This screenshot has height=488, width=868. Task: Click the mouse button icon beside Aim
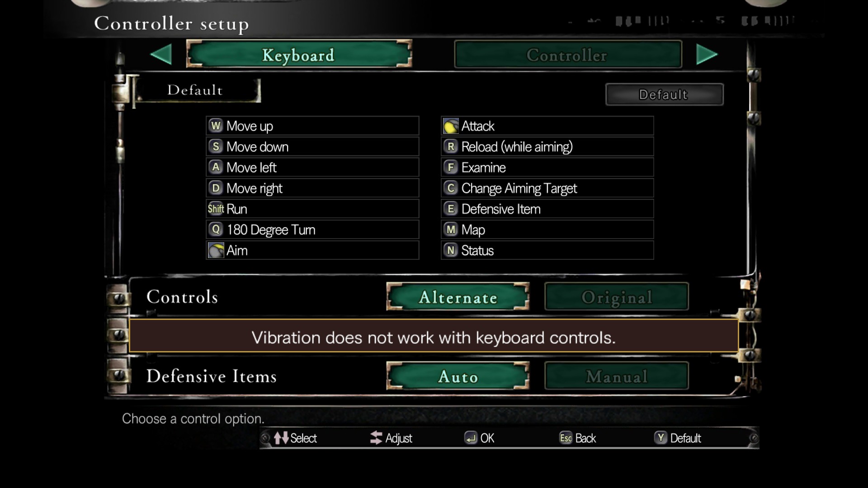click(x=216, y=250)
